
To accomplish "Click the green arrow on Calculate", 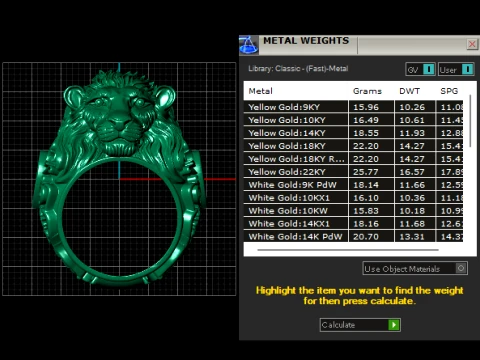I will tap(394, 325).
